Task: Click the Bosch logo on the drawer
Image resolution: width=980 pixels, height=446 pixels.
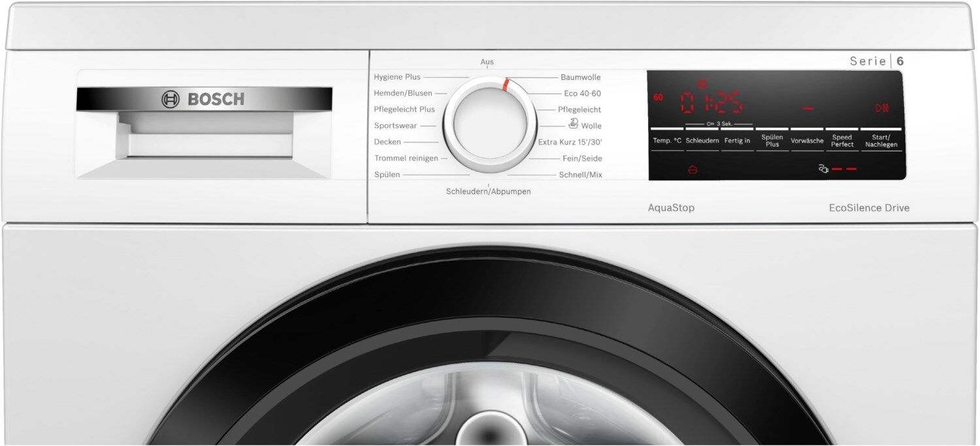Action: pos(203,99)
